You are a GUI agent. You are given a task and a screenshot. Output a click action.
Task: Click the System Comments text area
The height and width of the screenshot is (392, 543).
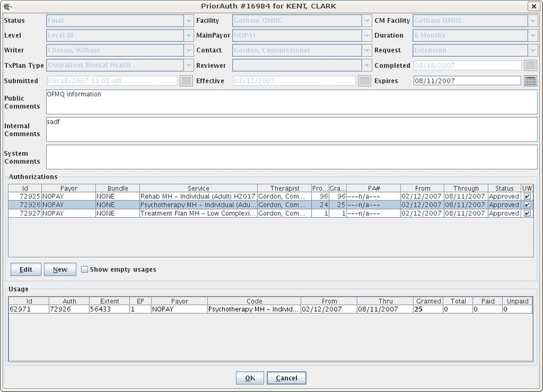pos(291,157)
